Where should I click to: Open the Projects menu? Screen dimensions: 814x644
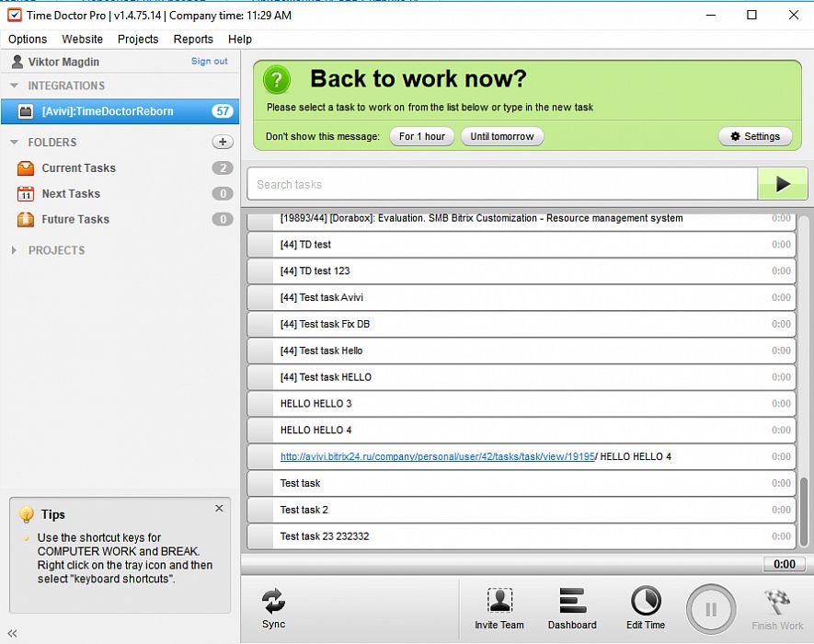[x=138, y=39]
